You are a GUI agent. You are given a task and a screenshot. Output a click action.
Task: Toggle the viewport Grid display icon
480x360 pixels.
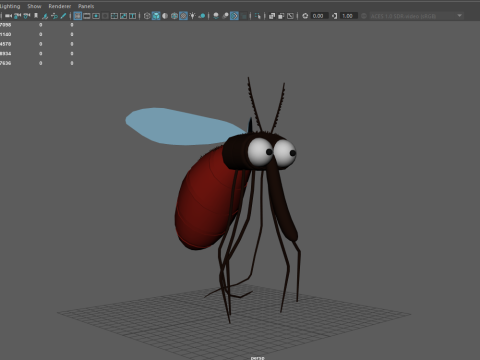[x=78, y=16]
